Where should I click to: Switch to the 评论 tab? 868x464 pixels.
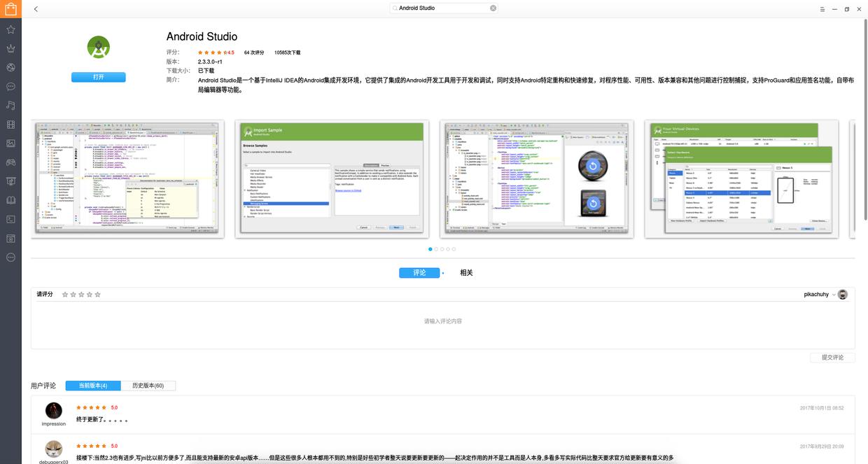419,273
